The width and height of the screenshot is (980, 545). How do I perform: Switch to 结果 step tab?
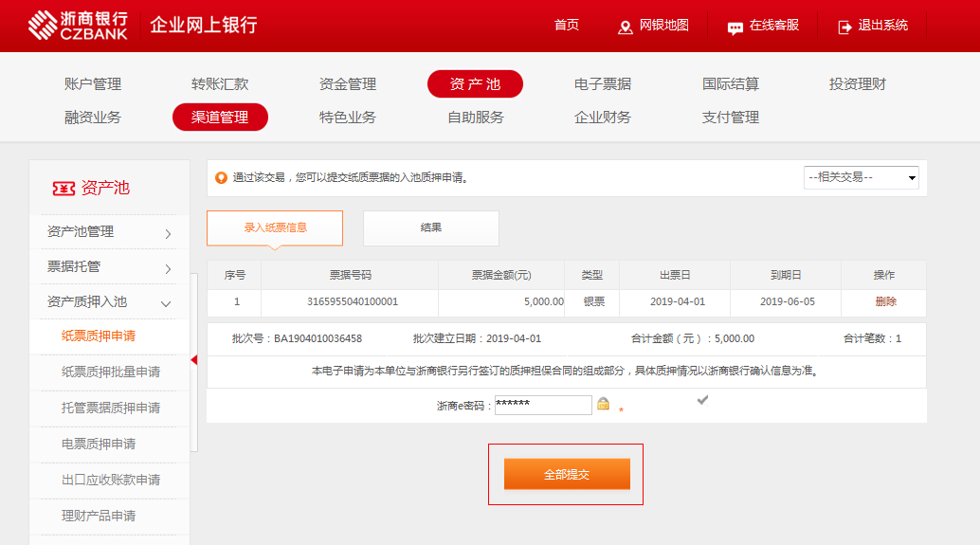431,227
